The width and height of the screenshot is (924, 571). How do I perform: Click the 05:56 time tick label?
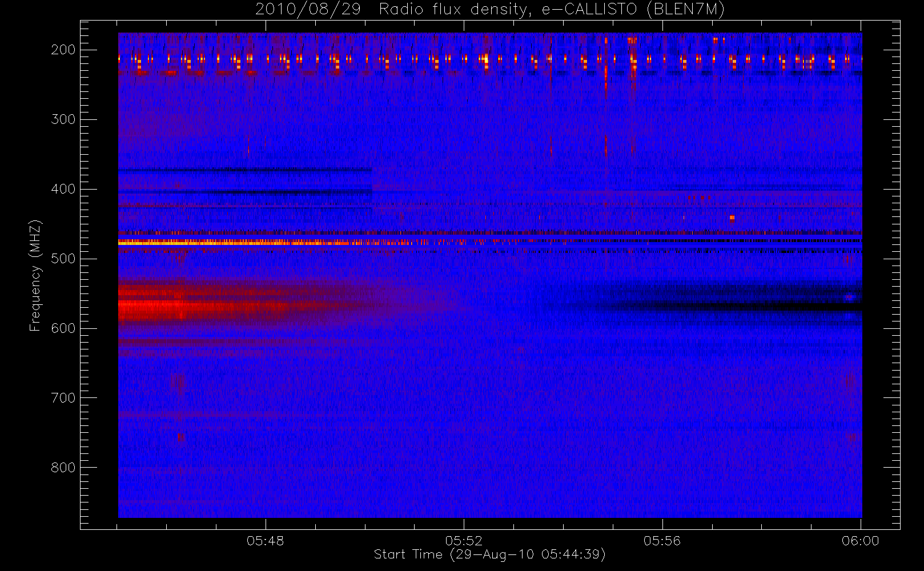click(x=662, y=541)
